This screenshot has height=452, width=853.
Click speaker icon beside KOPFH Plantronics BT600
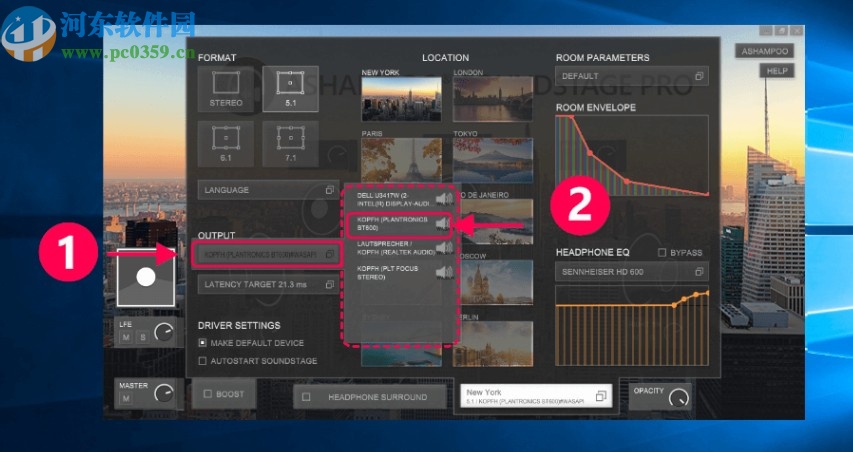[x=443, y=224]
